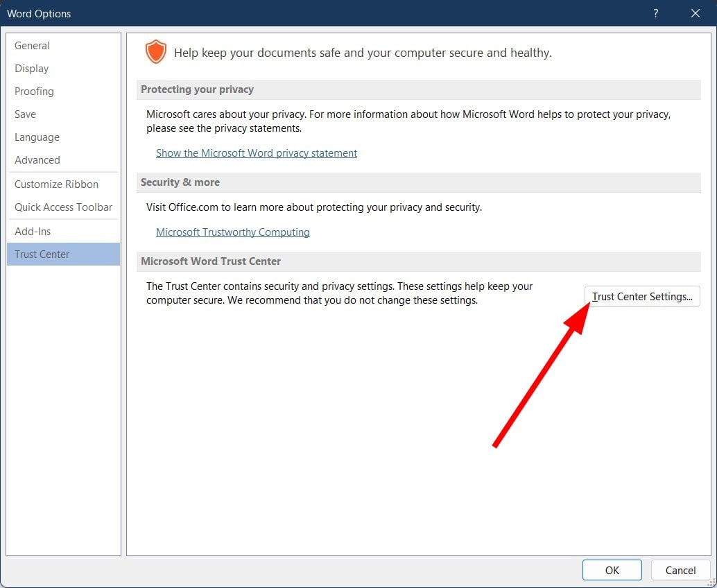The width and height of the screenshot is (717, 588).
Task: Open the Save options category
Action: click(63, 114)
